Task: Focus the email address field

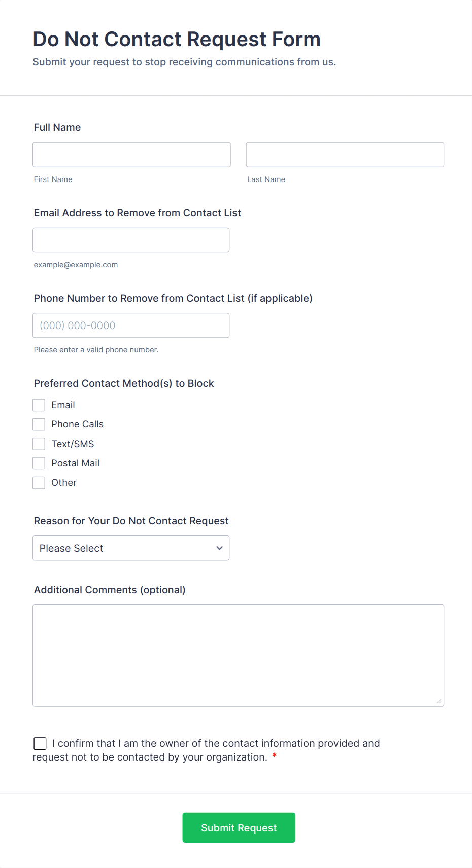Action: (x=131, y=240)
